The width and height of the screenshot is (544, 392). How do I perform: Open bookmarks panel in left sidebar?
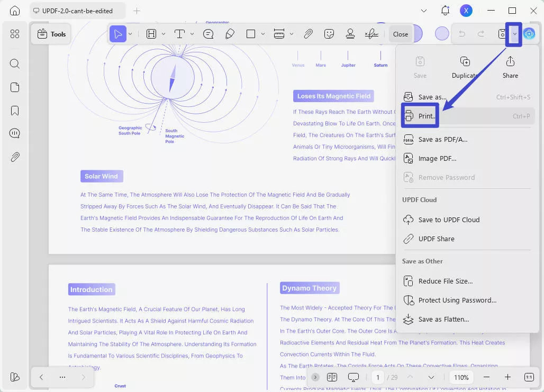pyautogui.click(x=15, y=111)
